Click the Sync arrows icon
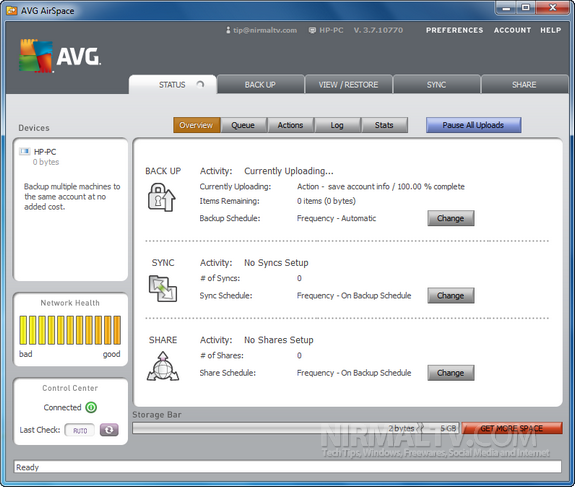Image resolution: width=575 pixels, height=487 pixels. point(163,289)
